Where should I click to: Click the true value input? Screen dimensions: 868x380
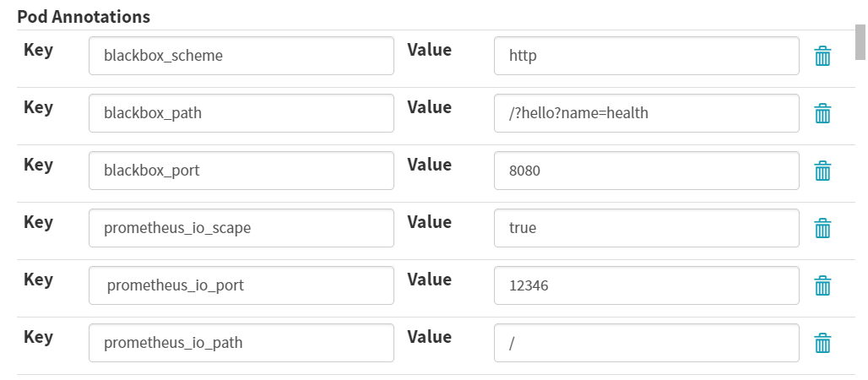(x=647, y=228)
